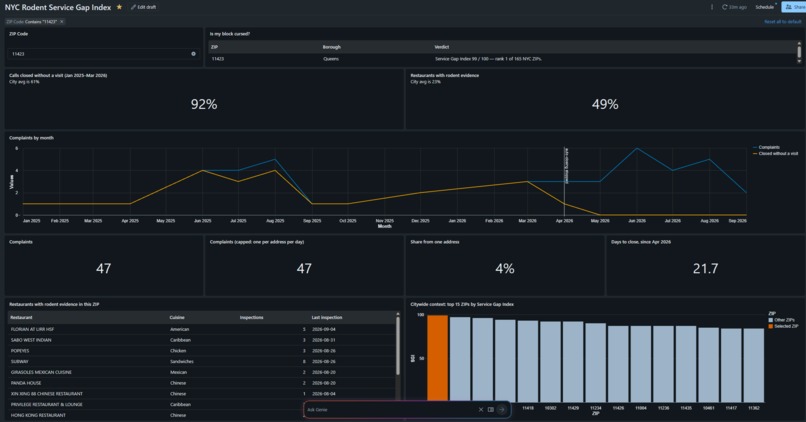Click the 21.7 days to close value

click(705, 268)
